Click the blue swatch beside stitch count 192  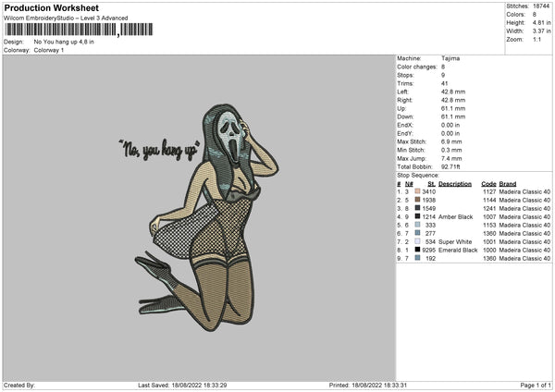[x=417, y=258]
